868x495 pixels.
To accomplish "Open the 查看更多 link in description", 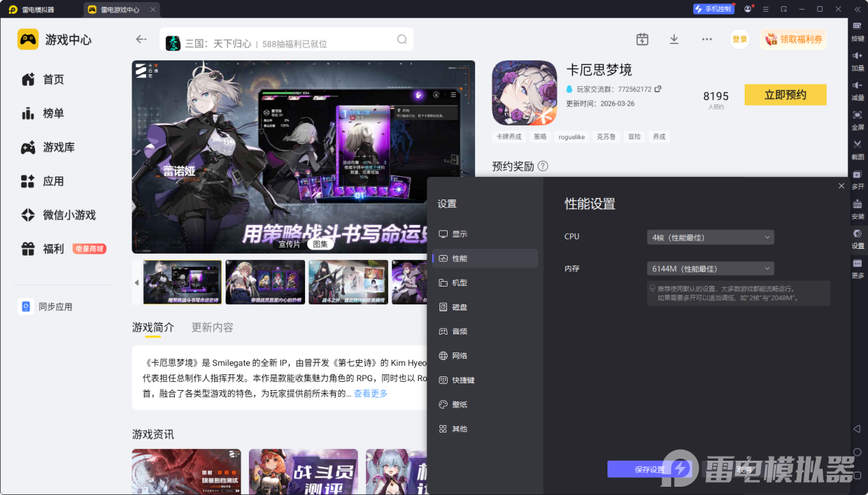I will click(371, 394).
